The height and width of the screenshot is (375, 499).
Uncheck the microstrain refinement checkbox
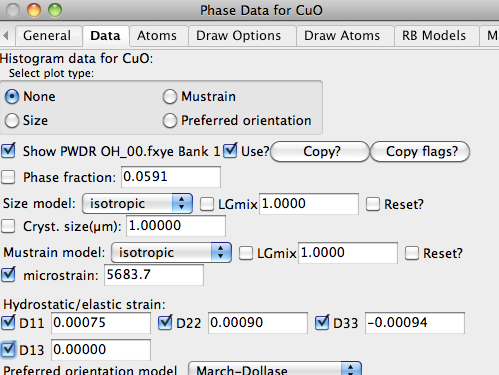tap(8, 275)
